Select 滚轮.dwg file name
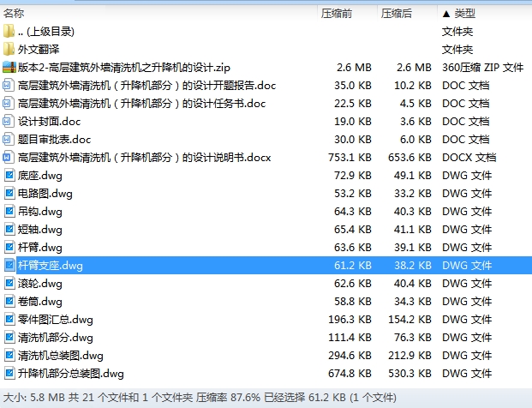 (x=40, y=283)
